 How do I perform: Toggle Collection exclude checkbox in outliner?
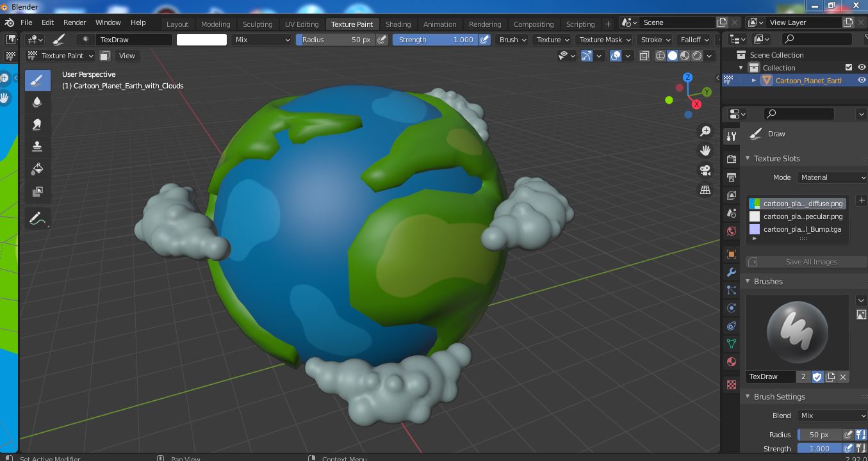pyautogui.click(x=849, y=67)
